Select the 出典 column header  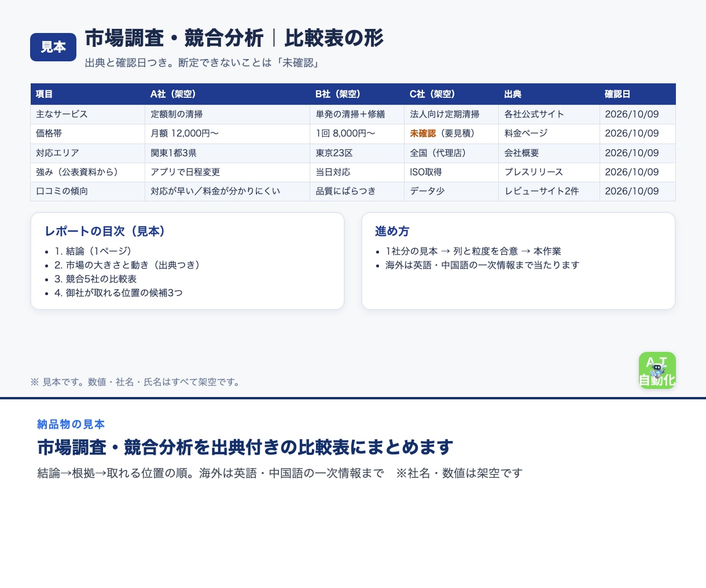[x=549, y=94]
